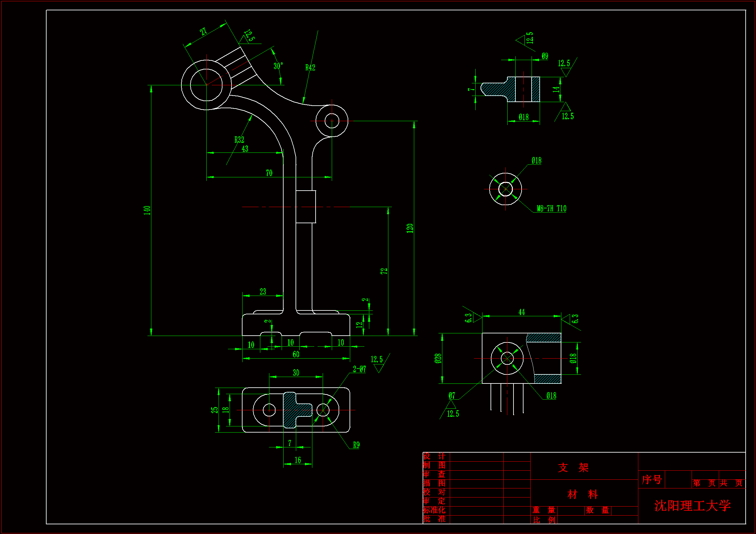Select the 材料 cell in title block

point(582,494)
